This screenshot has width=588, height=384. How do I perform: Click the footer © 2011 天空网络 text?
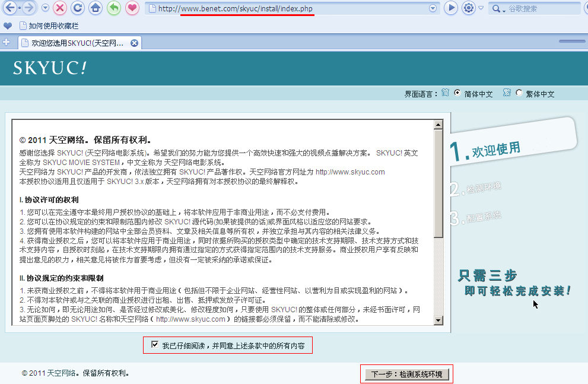[75, 373]
